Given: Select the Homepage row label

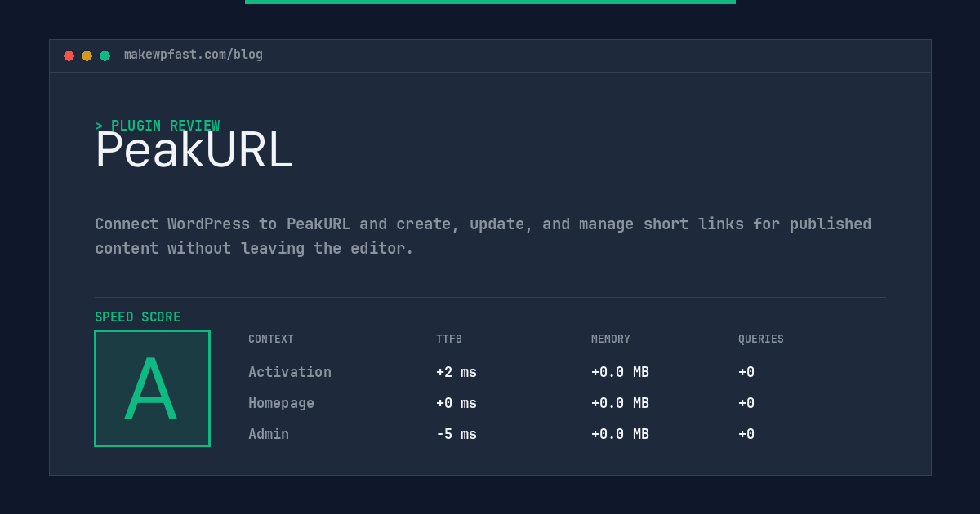Looking at the screenshot, I should 281,403.
